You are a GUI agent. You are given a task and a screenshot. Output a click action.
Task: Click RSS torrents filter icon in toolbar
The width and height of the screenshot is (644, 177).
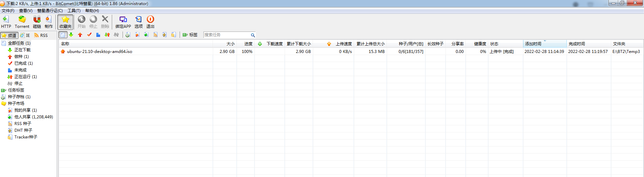(x=155, y=35)
